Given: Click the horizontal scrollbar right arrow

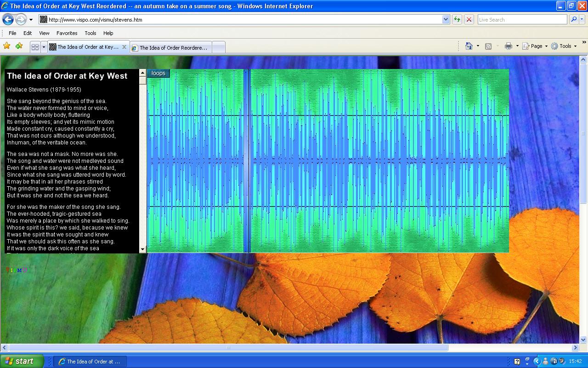Looking at the screenshot, I should tap(575, 348).
